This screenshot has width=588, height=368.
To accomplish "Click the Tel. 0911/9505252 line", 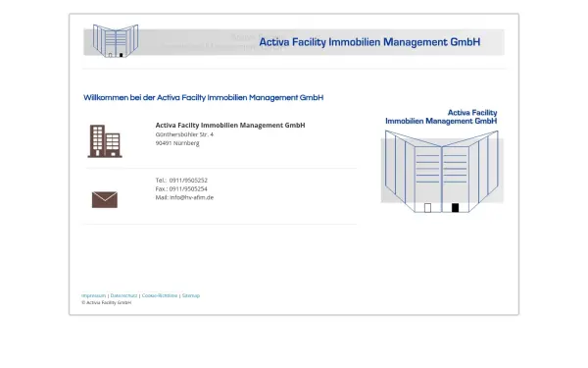I will (x=181, y=181).
